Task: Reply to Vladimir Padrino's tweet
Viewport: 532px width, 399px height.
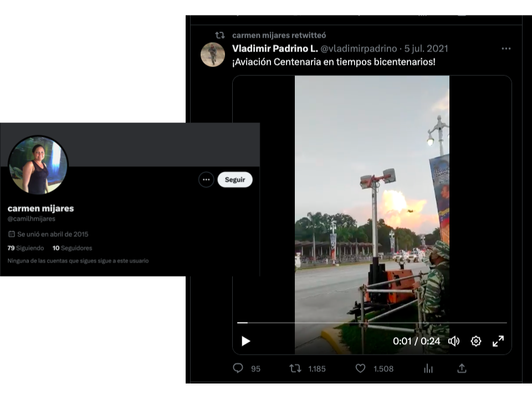Action: pos(238,369)
